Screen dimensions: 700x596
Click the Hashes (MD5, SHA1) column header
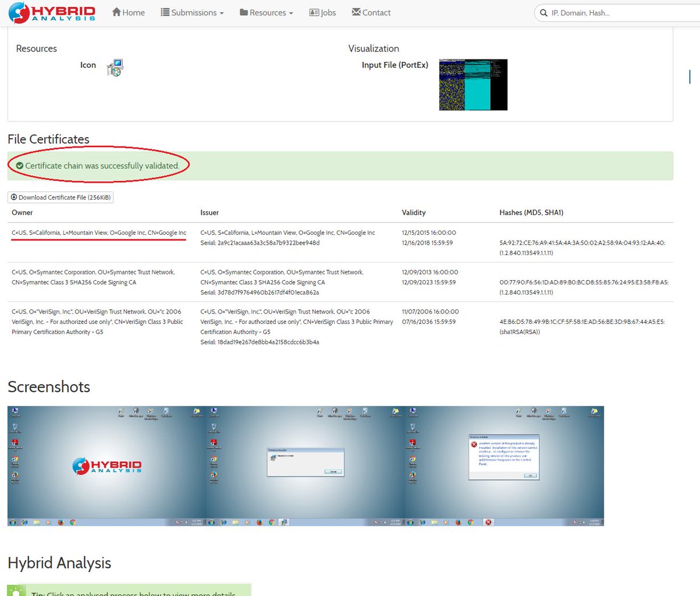(531, 212)
